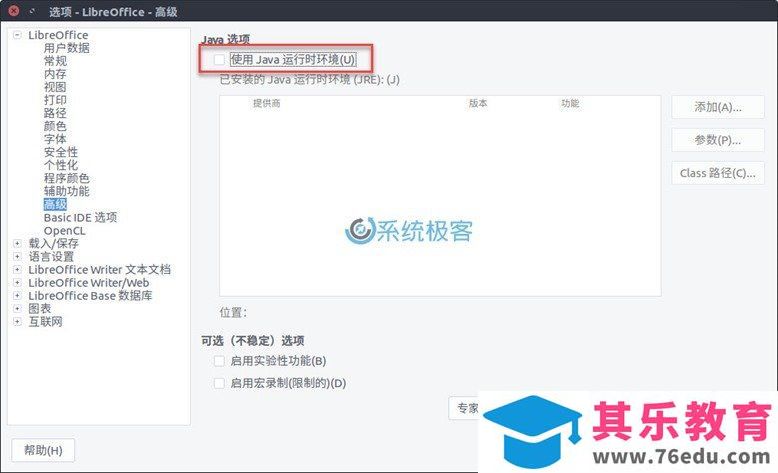778x473 pixels.
Task: Open the Class 路径(C)... dialog
Action: (717, 173)
